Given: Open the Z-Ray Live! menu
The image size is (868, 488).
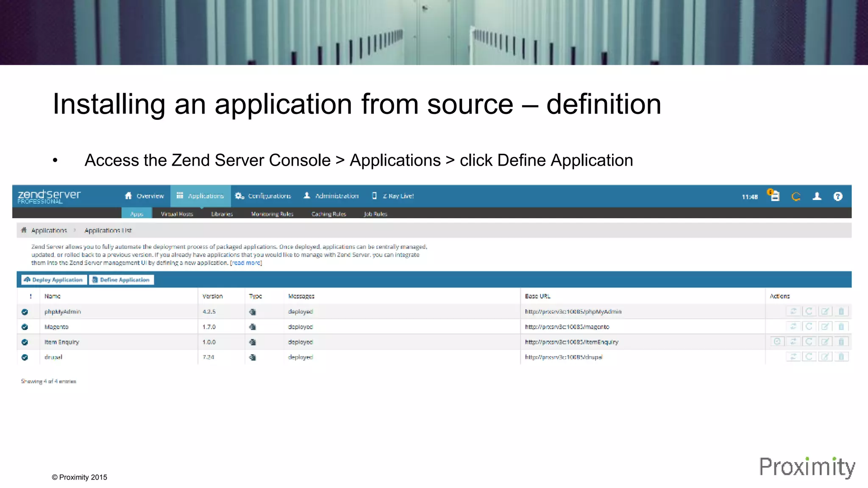Looking at the screenshot, I should click(x=392, y=196).
